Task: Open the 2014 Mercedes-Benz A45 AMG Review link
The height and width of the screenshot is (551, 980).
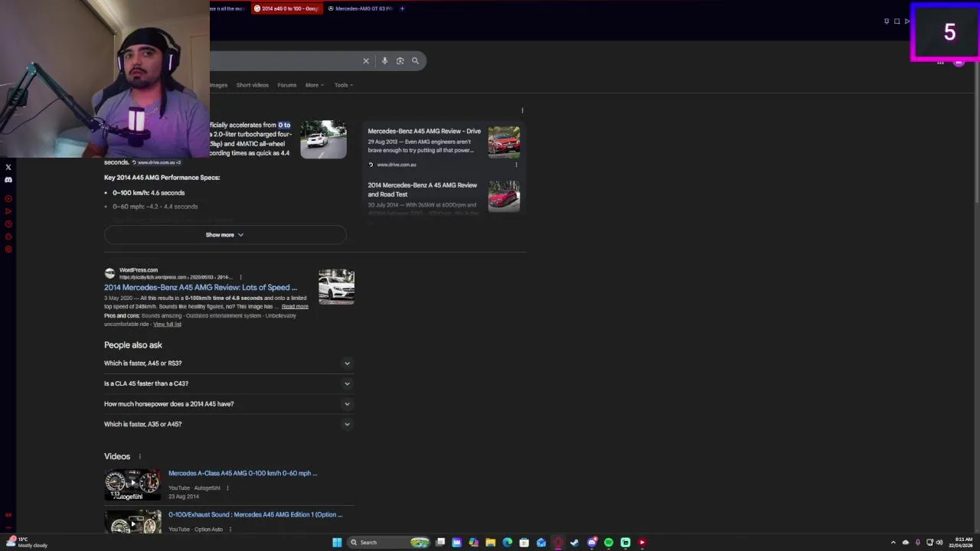Action: [x=201, y=288]
